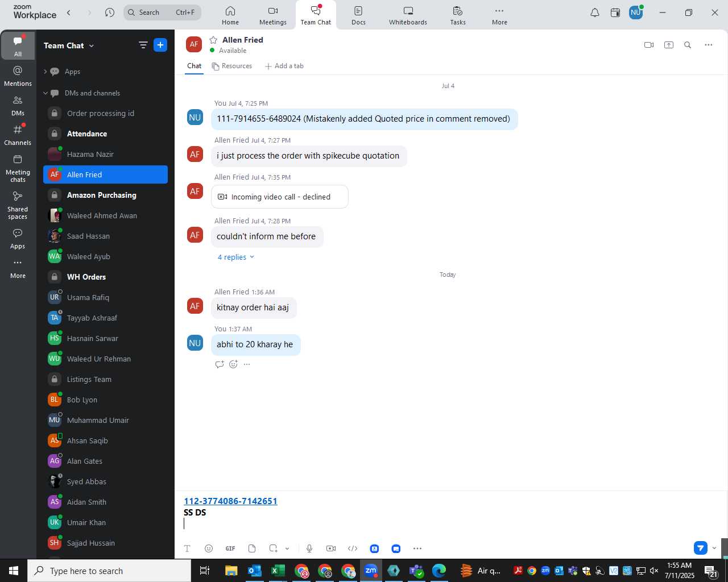Screen dimensions: 728x582
Task: Open the GIF picker
Action: click(230, 548)
